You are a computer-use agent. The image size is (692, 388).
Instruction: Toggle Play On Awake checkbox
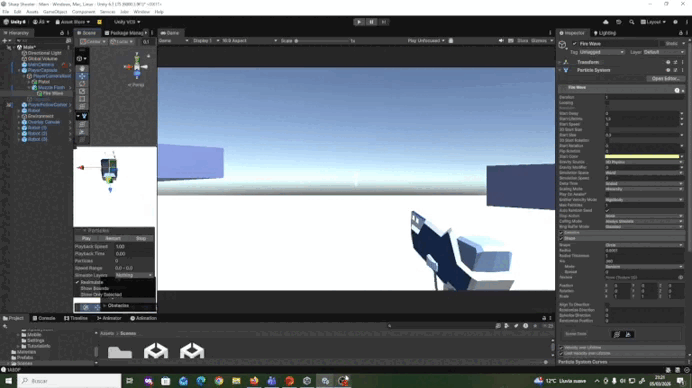pos(607,194)
